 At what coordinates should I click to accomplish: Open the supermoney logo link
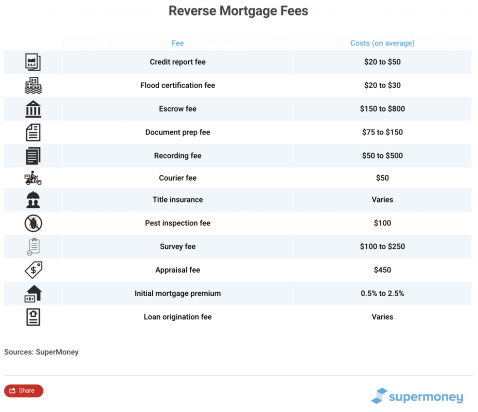[417, 396]
